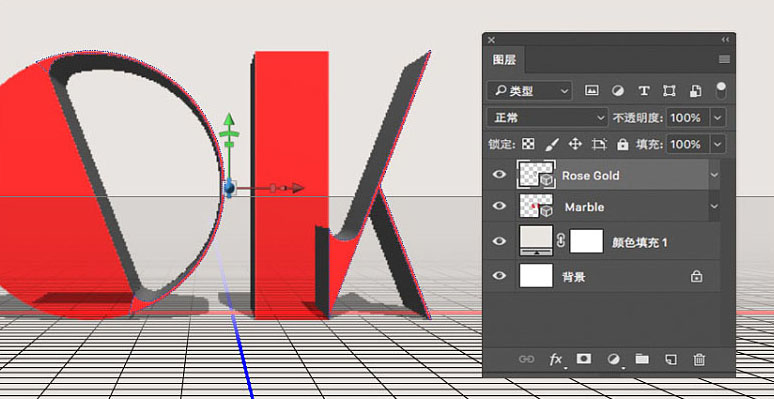Hide the Rose Gold layer
Screen dimensions: 774x399
pyautogui.click(x=500, y=174)
